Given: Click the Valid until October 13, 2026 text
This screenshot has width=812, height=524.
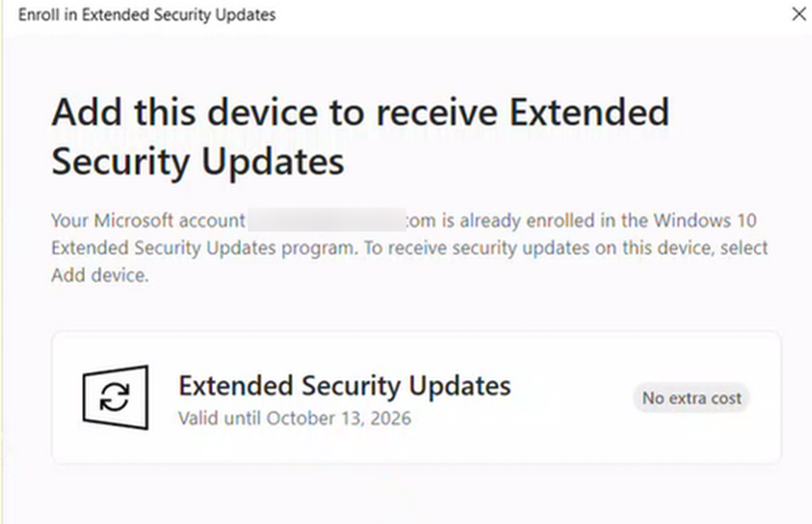Looking at the screenshot, I should [295, 418].
